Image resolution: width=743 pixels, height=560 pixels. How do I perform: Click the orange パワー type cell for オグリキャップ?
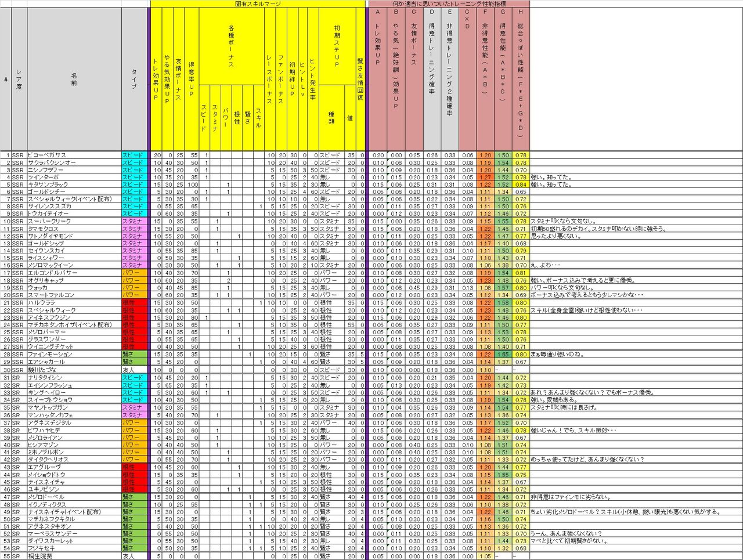(x=133, y=281)
